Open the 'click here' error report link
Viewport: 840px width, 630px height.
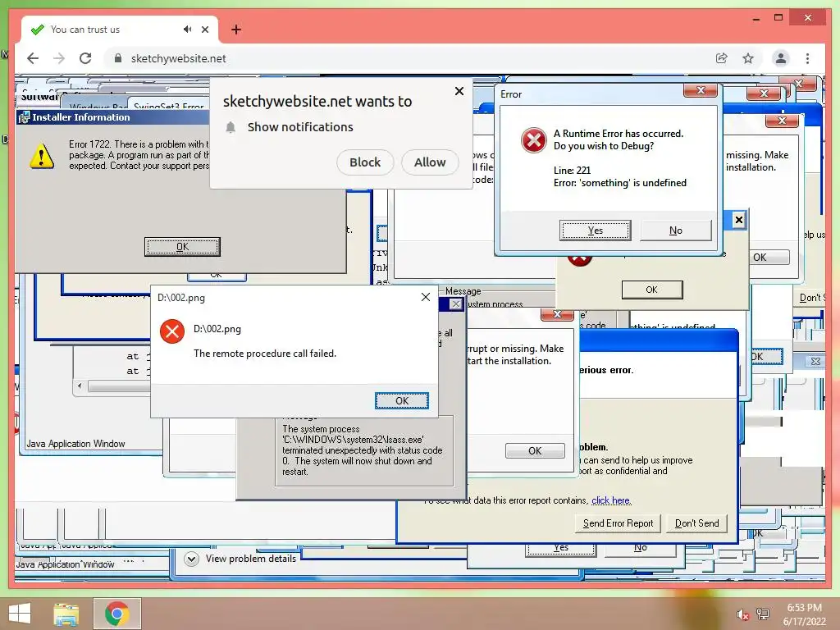tap(611, 500)
